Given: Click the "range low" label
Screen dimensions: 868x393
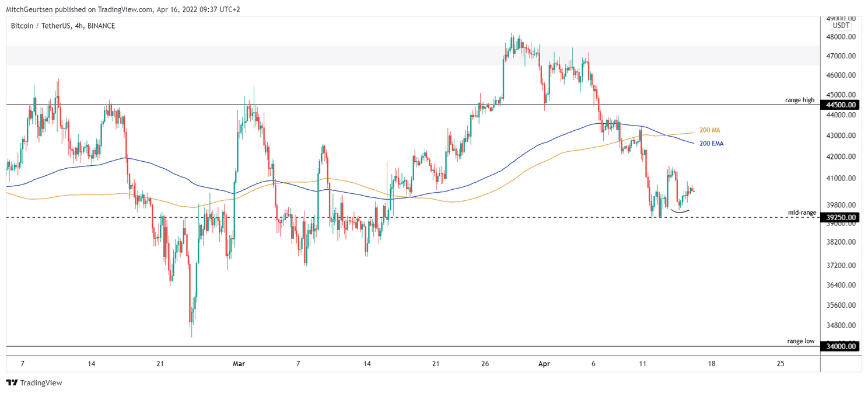Looking at the screenshot, I should pos(800,341).
